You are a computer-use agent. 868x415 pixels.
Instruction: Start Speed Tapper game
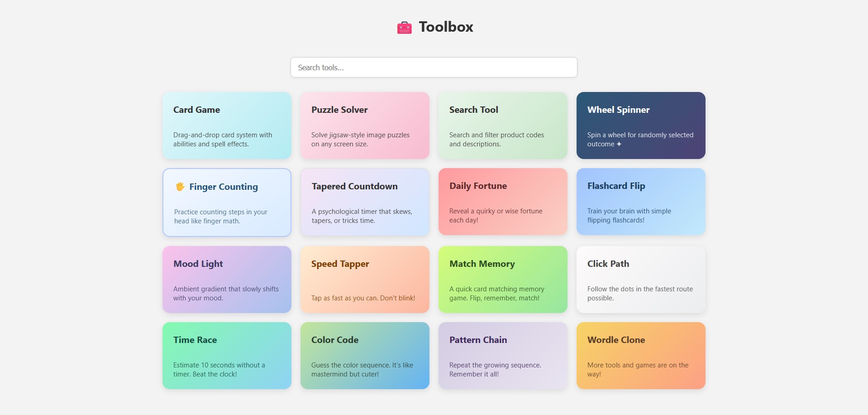pyautogui.click(x=365, y=279)
